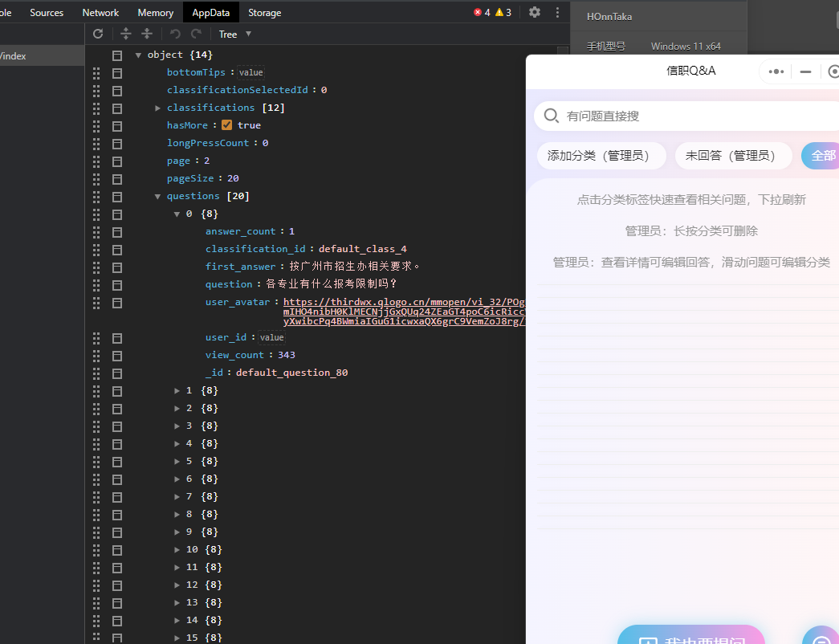The width and height of the screenshot is (839, 644).
Task: Refresh the AppData tree view
Action: pyautogui.click(x=98, y=34)
